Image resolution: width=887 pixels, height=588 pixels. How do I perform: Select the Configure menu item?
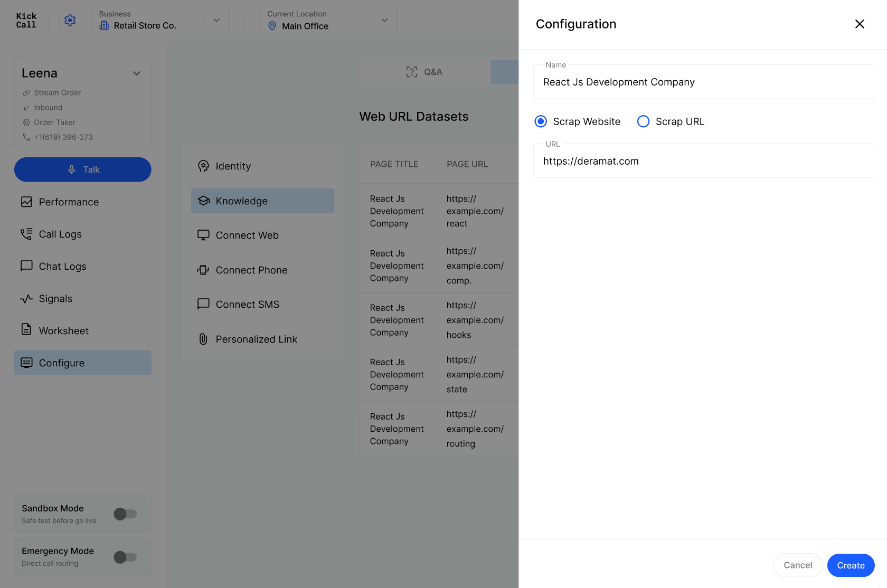point(83,363)
